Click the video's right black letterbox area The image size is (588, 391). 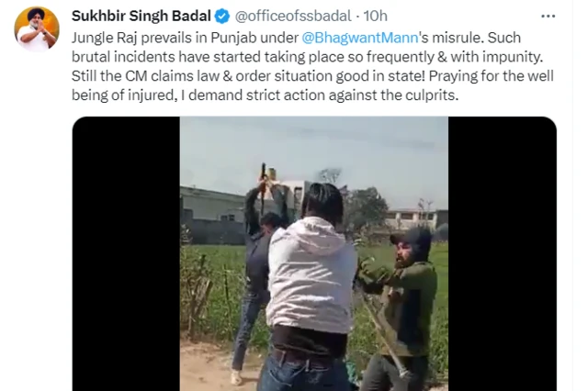coord(503,253)
